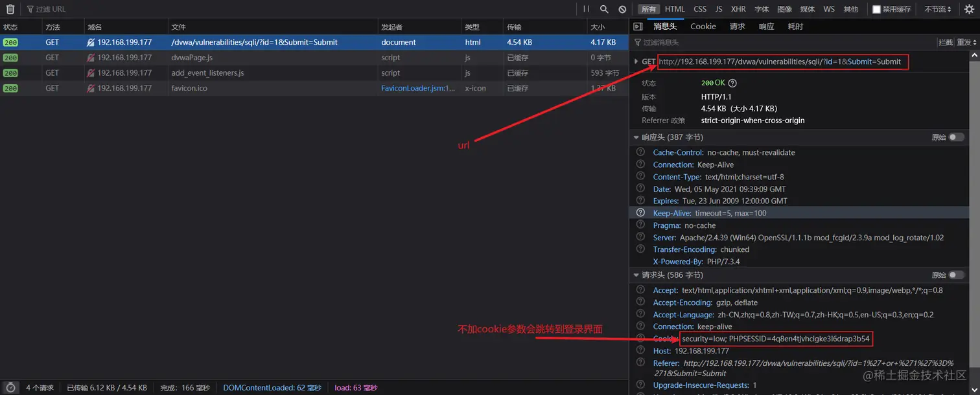Screen dimensions: 980x395
Task: Click the 4 个请求 status text
Action: pyautogui.click(x=40, y=388)
